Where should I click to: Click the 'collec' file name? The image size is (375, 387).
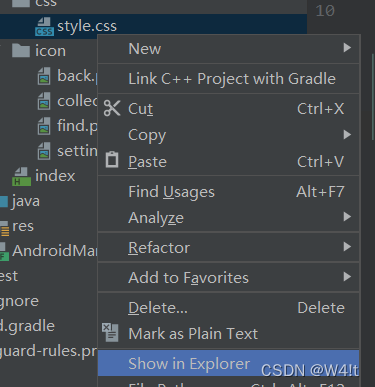tap(77, 101)
